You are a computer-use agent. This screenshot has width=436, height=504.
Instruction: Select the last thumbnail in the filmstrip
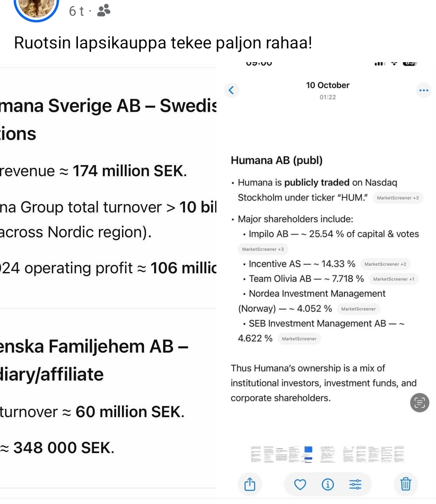pyautogui.click(x=399, y=454)
